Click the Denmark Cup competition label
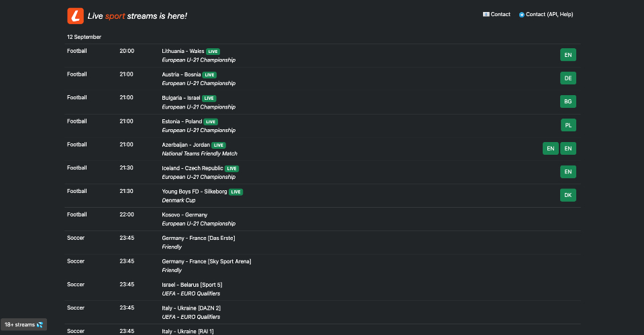The image size is (644, 335). (178, 200)
